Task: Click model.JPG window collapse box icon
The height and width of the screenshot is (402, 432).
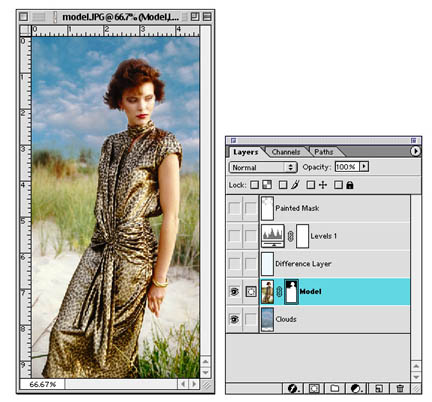Action: [207, 16]
